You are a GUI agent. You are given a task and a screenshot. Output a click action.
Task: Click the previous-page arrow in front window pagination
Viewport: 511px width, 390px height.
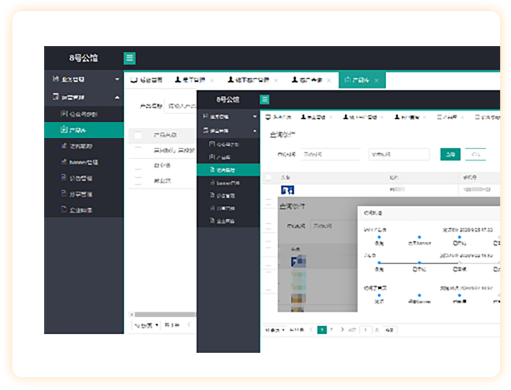(311, 330)
